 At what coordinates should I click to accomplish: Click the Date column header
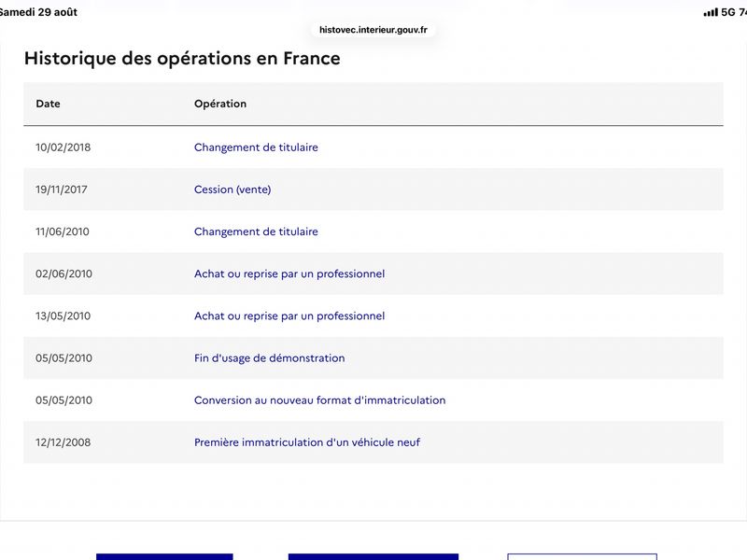click(x=49, y=104)
